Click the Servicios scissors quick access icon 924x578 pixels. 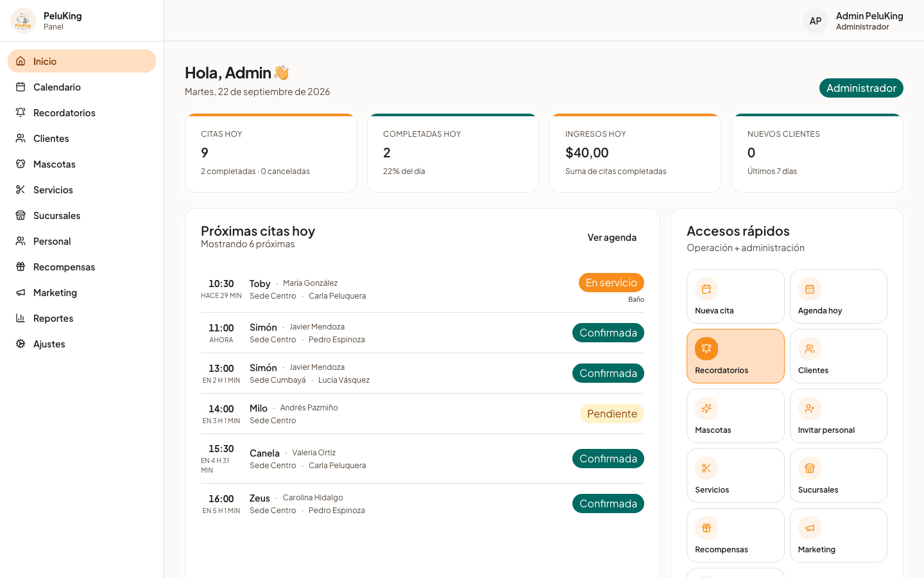(x=706, y=468)
